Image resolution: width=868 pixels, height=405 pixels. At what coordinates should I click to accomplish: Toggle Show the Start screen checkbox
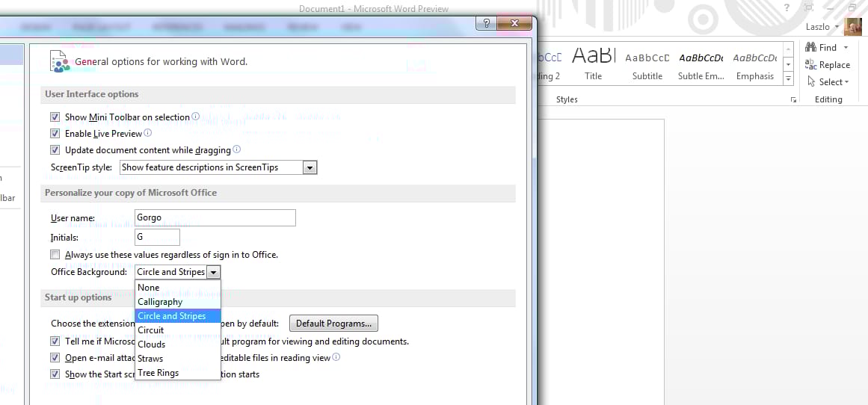[55, 374]
